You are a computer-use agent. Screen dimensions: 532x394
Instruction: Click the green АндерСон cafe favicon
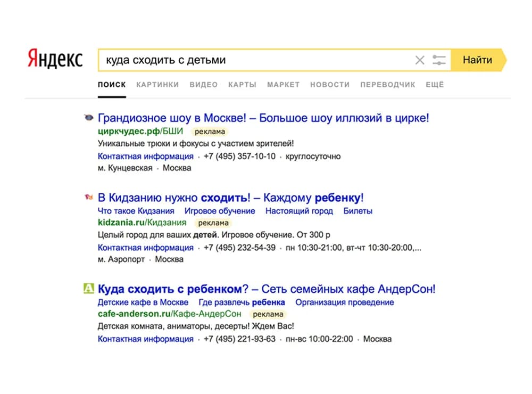pos(88,289)
